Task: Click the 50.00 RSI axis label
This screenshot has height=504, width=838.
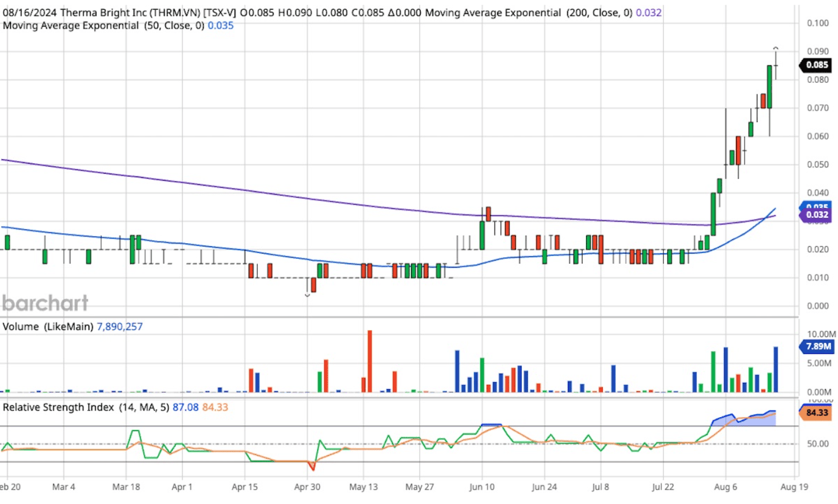Action: coord(818,443)
